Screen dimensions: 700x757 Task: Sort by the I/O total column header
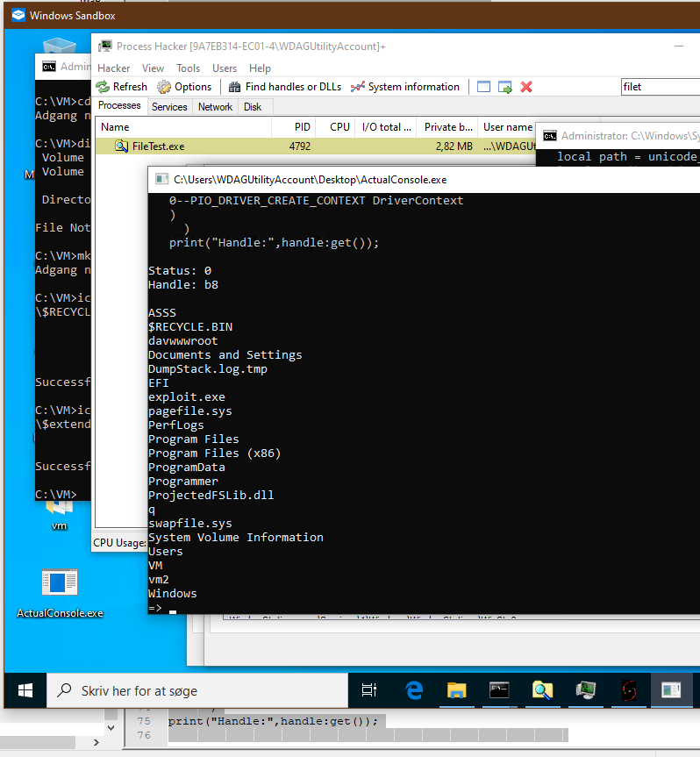click(386, 127)
